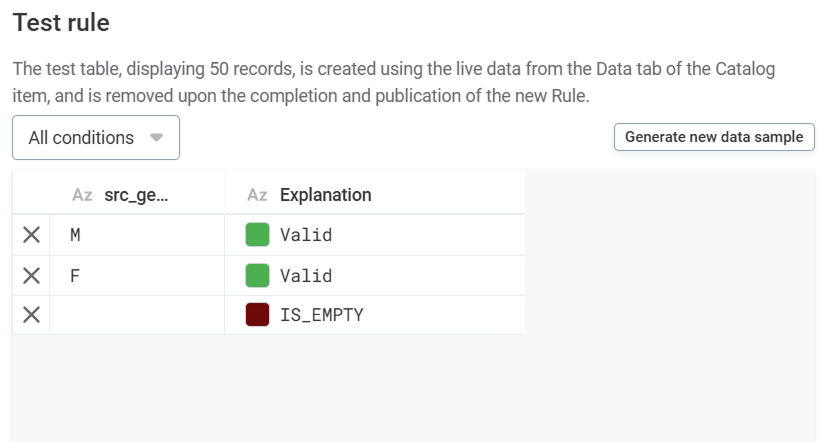Click the empty src_ge cell in third row
The height and width of the screenshot is (442, 828).
(x=137, y=315)
